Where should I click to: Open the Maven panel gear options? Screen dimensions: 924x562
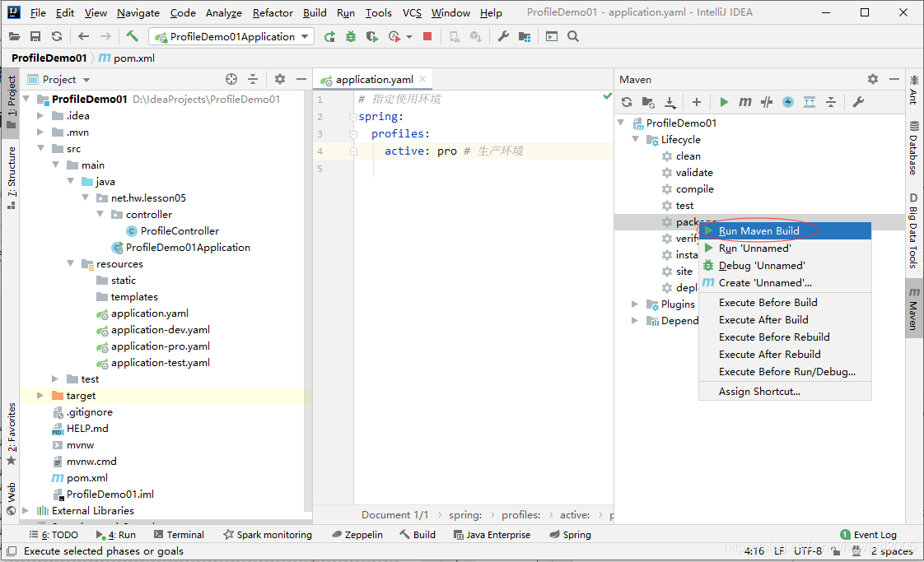873,79
